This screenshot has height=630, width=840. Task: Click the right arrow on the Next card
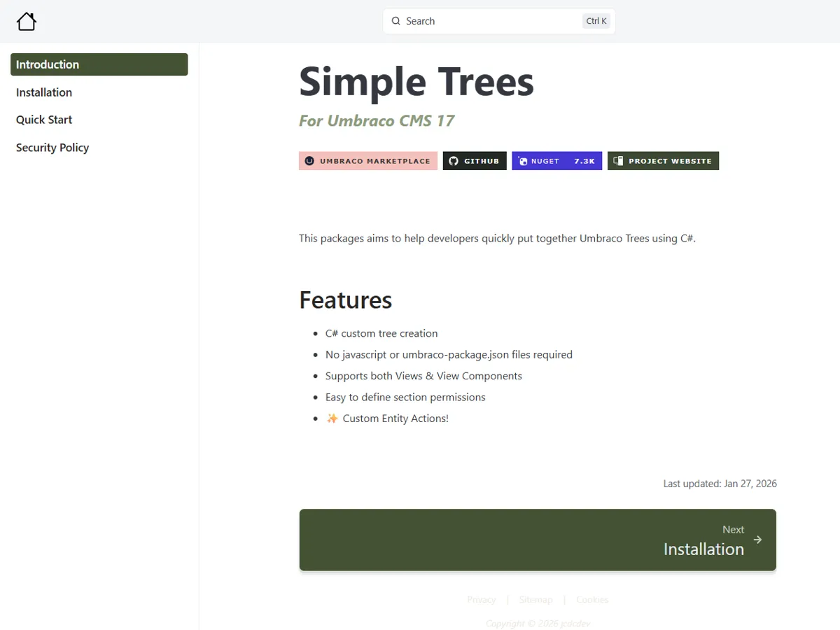point(757,540)
